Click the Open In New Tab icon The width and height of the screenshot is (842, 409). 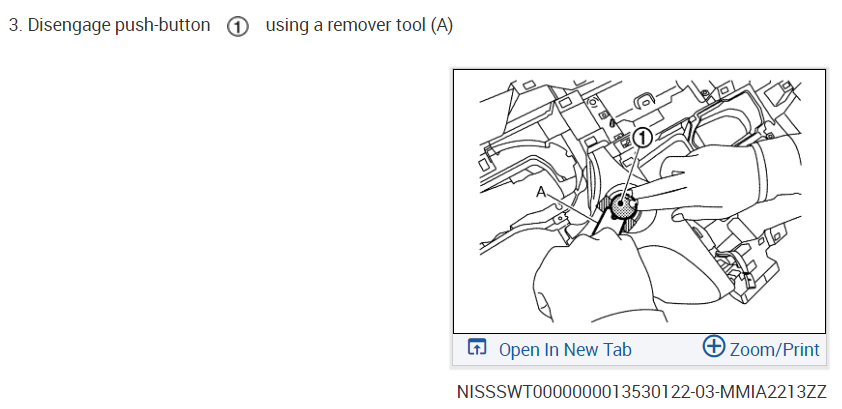(x=477, y=347)
